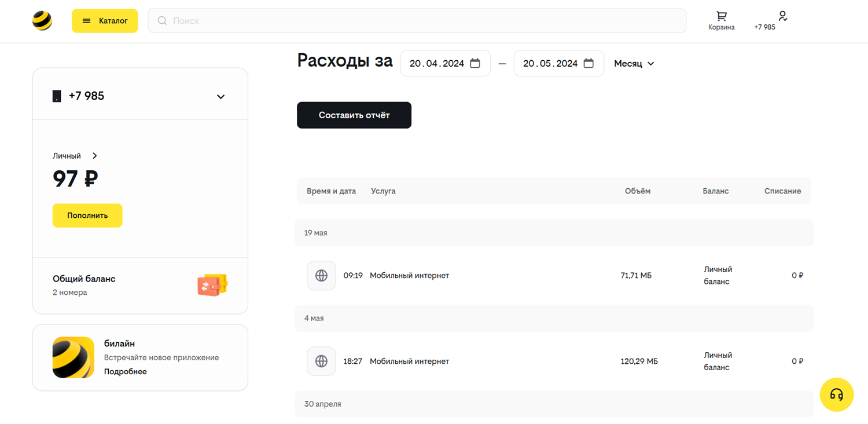Open calendar for the start date
This screenshot has height=424, width=868.
[475, 64]
